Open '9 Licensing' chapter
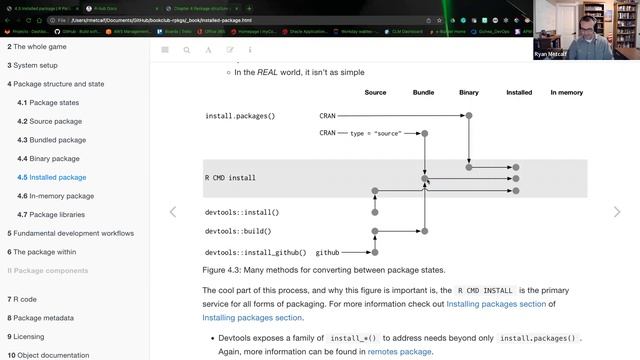This screenshot has height=360, width=640. tap(26, 337)
